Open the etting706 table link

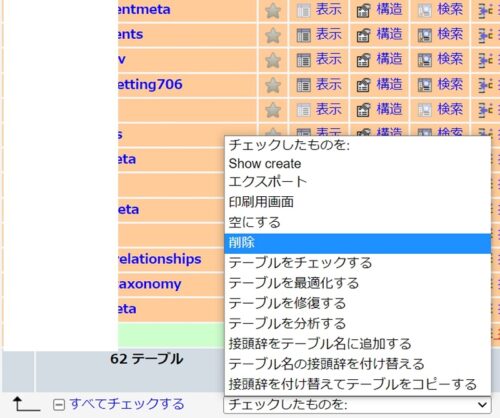pos(150,84)
